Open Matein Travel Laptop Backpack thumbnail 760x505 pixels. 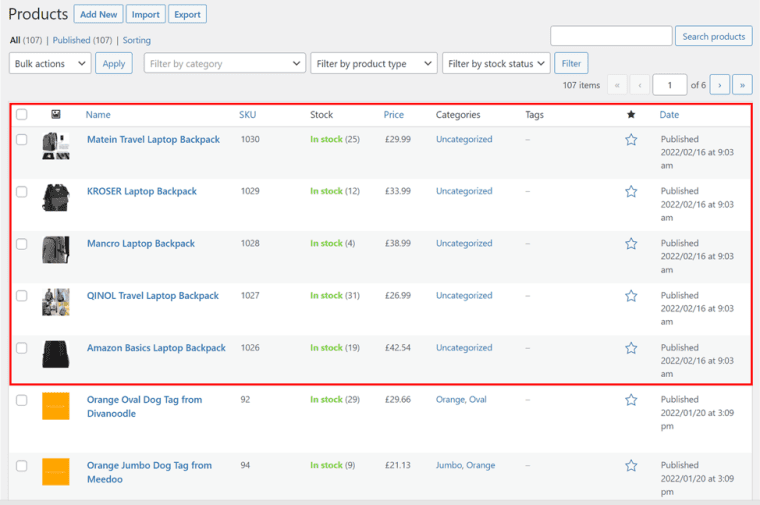(x=56, y=146)
